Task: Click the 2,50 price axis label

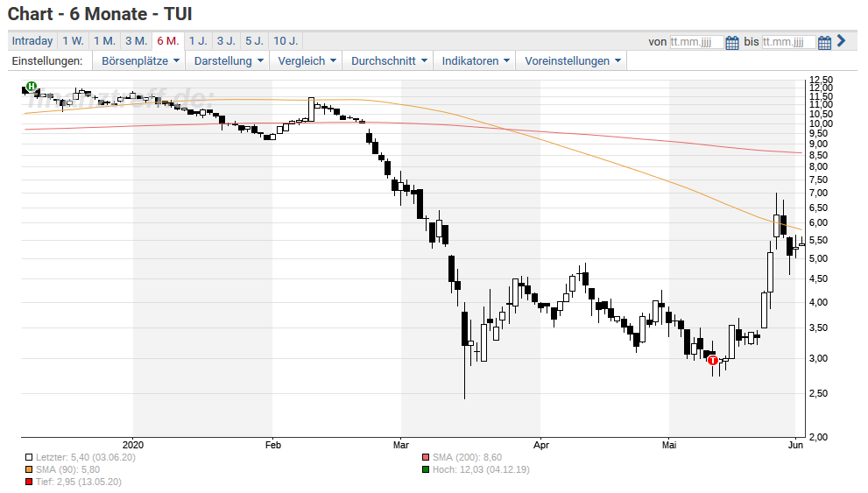Action: click(818, 393)
